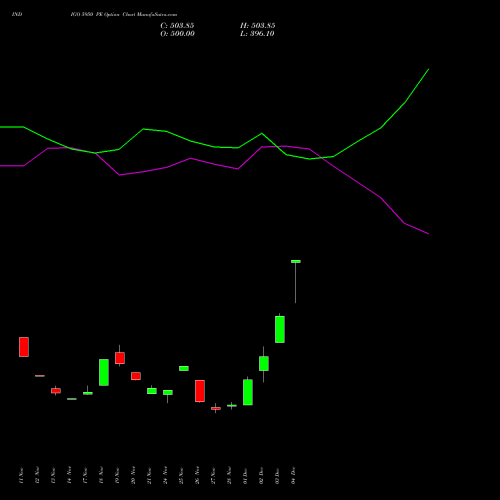Screen dimensions: 500x500
Task: Click the red candlestick for 13 Nov
Action: pos(56,391)
